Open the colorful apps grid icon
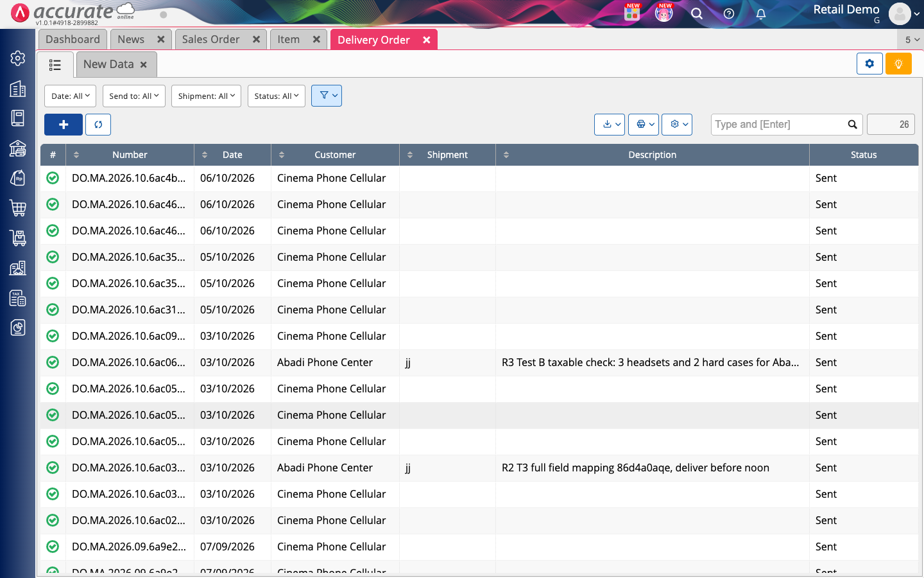 [x=632, y=13]
